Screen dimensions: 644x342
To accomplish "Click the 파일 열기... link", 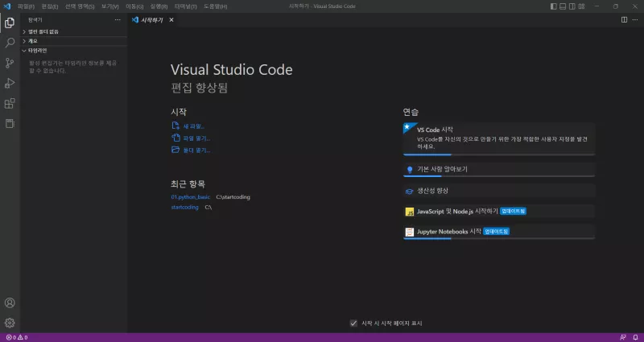I will pos(196,138).
